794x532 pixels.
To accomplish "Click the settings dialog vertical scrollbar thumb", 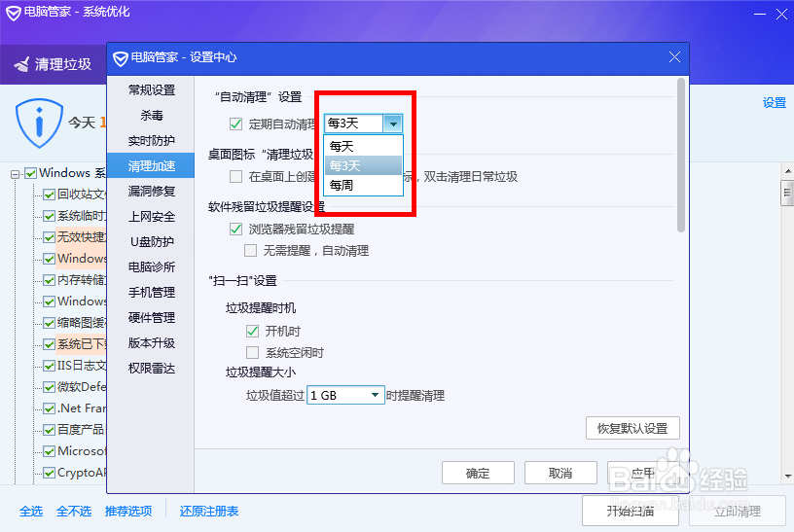I will pyautogui.click(x=681, y=155).
